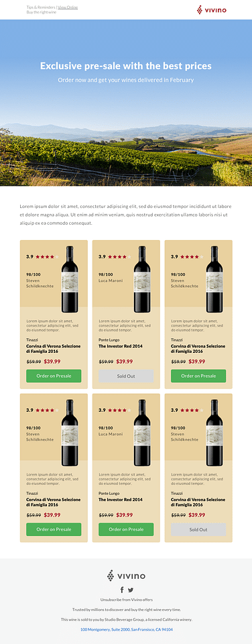Click the bottle image on top-right card

214,279
